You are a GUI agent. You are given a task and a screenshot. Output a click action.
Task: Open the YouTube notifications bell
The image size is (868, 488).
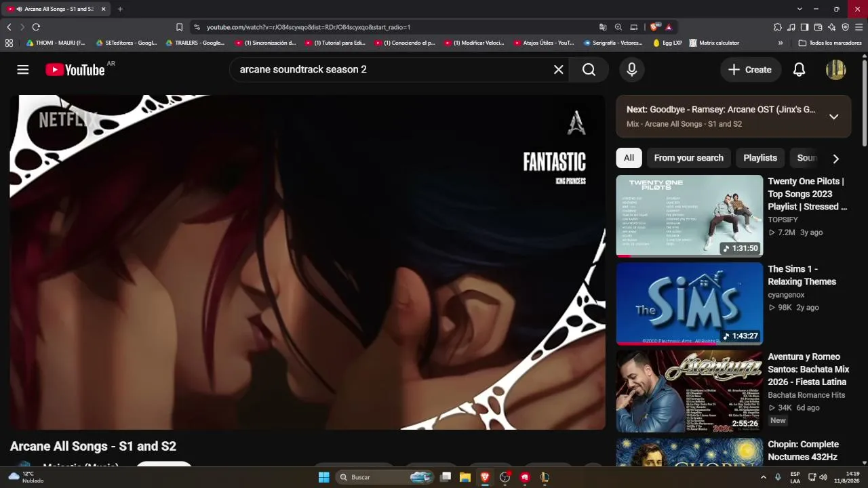tap(800, 70)
